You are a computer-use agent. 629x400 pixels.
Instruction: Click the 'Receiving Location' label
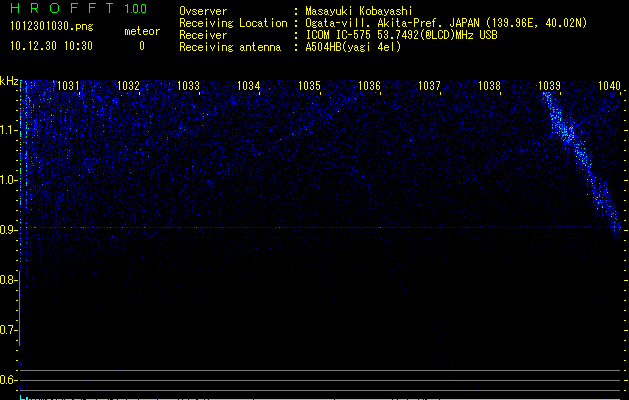click(x=233, y=23)
